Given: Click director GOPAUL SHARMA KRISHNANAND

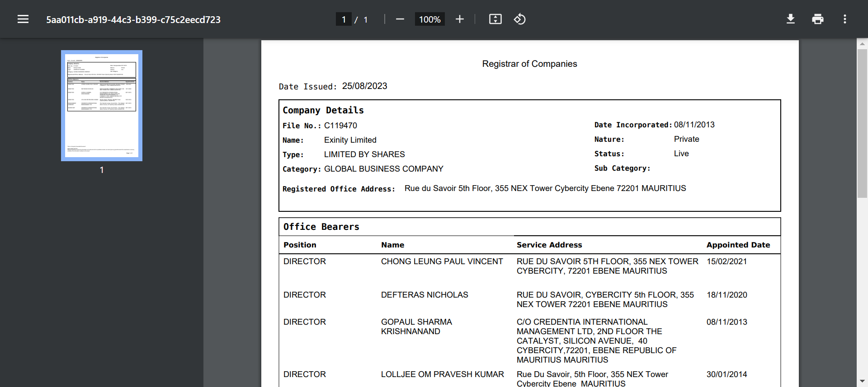Looking at the screenshot, I should (x=416, y=326).
